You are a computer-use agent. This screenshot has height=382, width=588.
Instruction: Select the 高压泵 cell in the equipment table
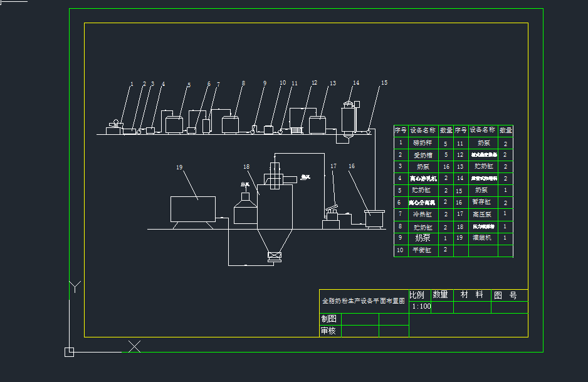[x=481, y=215]
